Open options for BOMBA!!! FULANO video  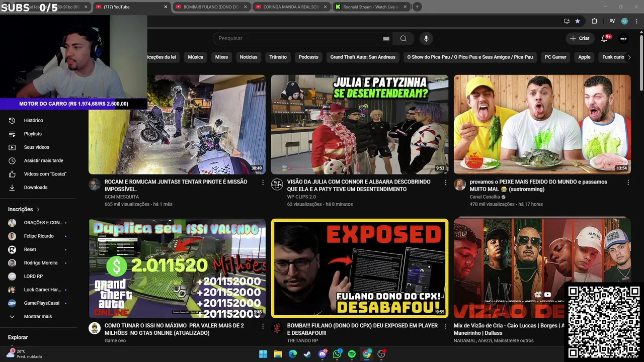point(445,326)
